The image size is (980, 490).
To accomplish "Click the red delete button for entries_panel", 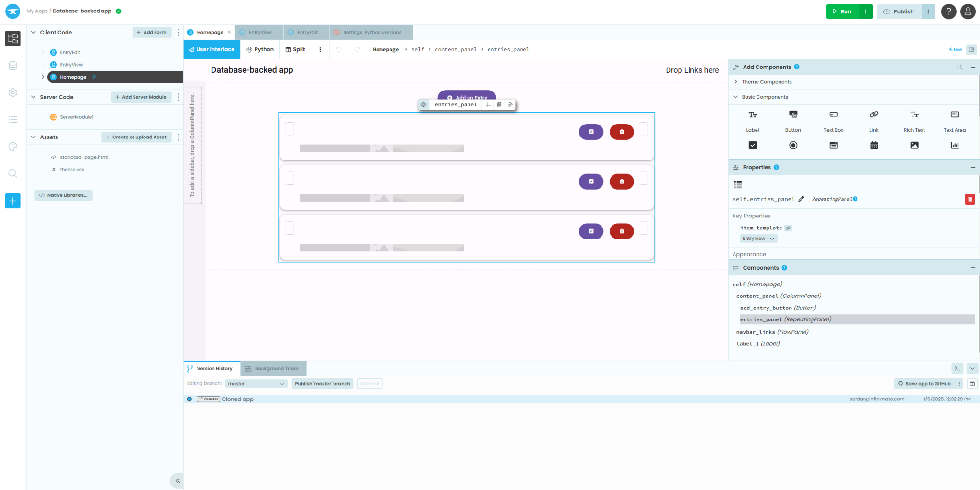I will 969,199.
